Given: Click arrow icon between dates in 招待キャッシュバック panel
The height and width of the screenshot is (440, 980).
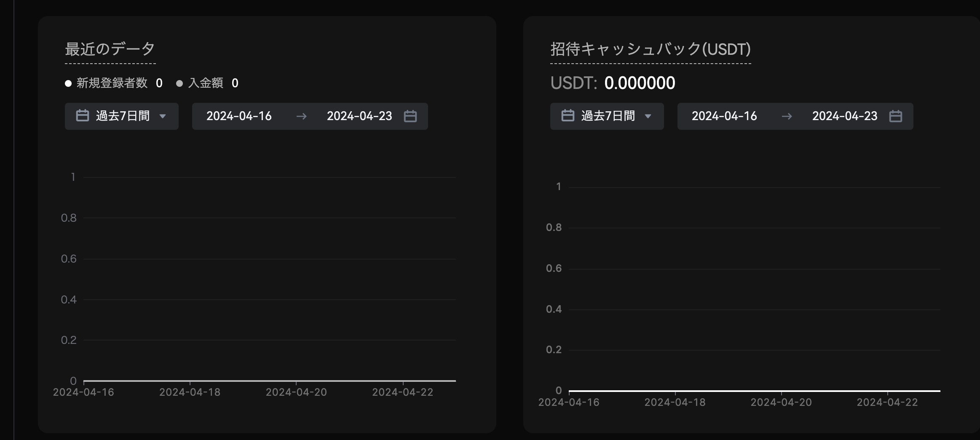Looking at the screenshot, I should click(x=787, y=116).
